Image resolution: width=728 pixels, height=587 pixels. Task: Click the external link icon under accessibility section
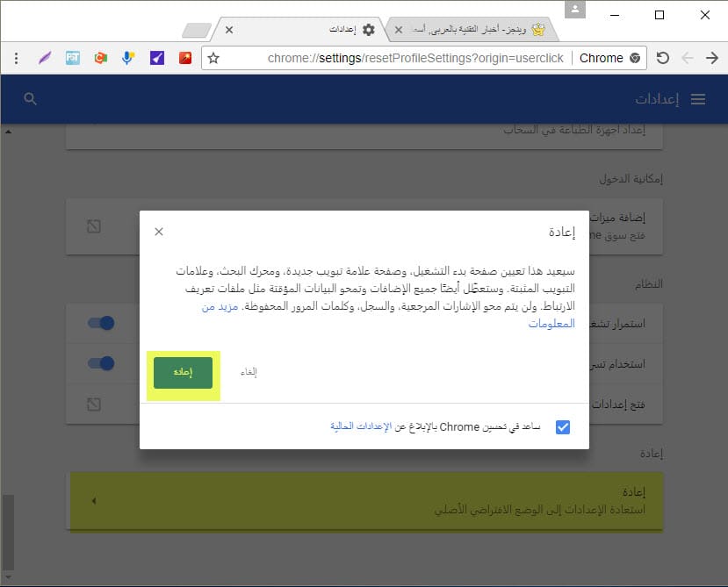[x=94, y=226]
